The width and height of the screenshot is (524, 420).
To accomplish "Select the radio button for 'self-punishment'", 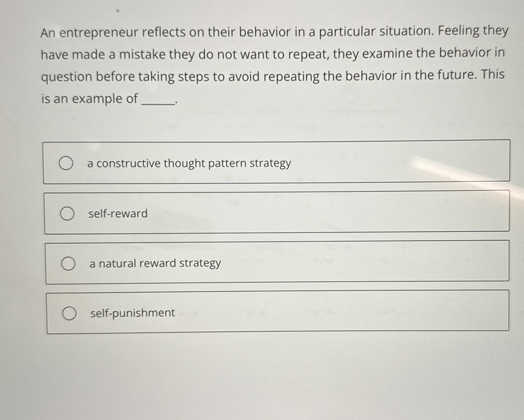I will coord(70,313).
